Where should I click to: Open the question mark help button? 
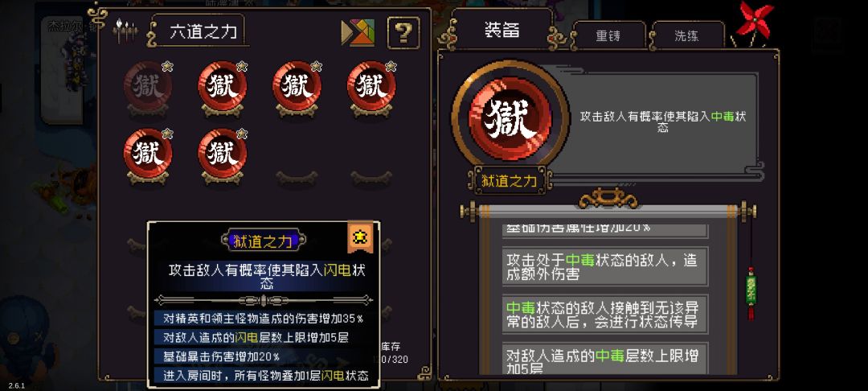(x=403, y=33)
